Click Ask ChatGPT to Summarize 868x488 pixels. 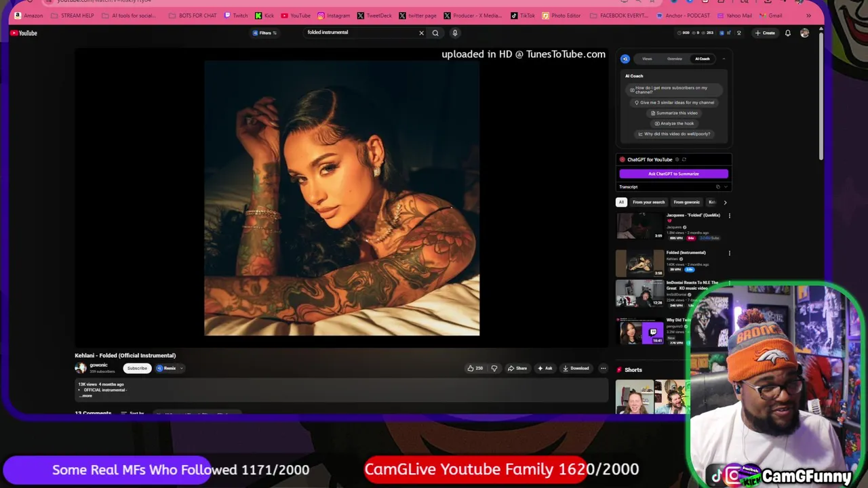(673, 174)
